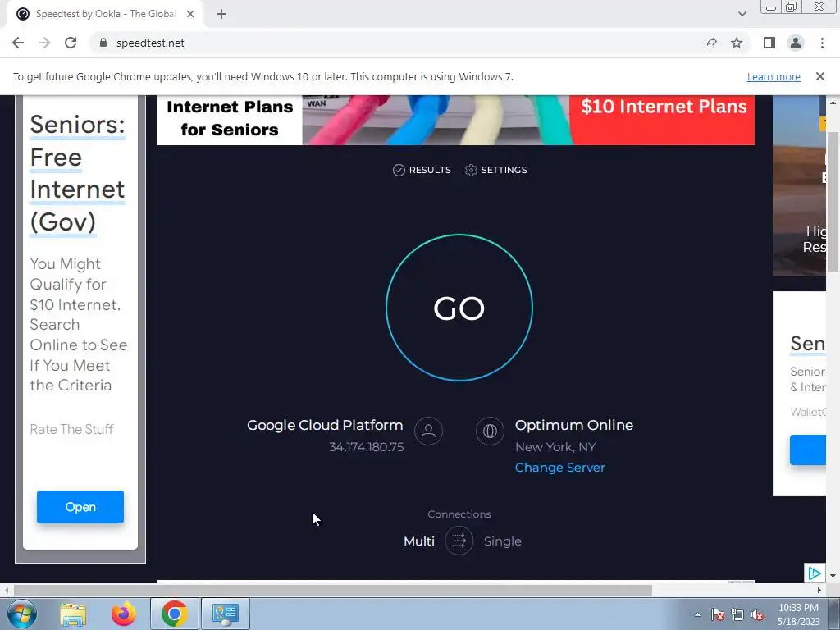
Task: Dismiss the Chrome update notification bar
Action: click(819, 76)
